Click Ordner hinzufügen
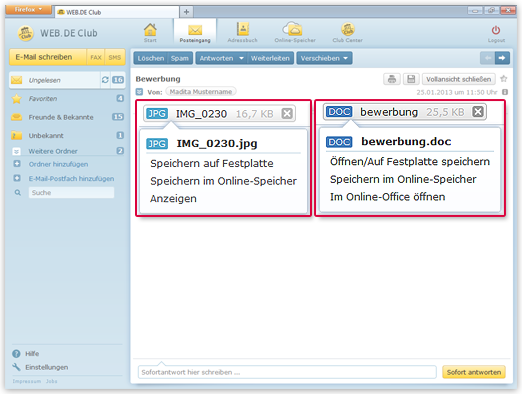 [x=58, y=164]
